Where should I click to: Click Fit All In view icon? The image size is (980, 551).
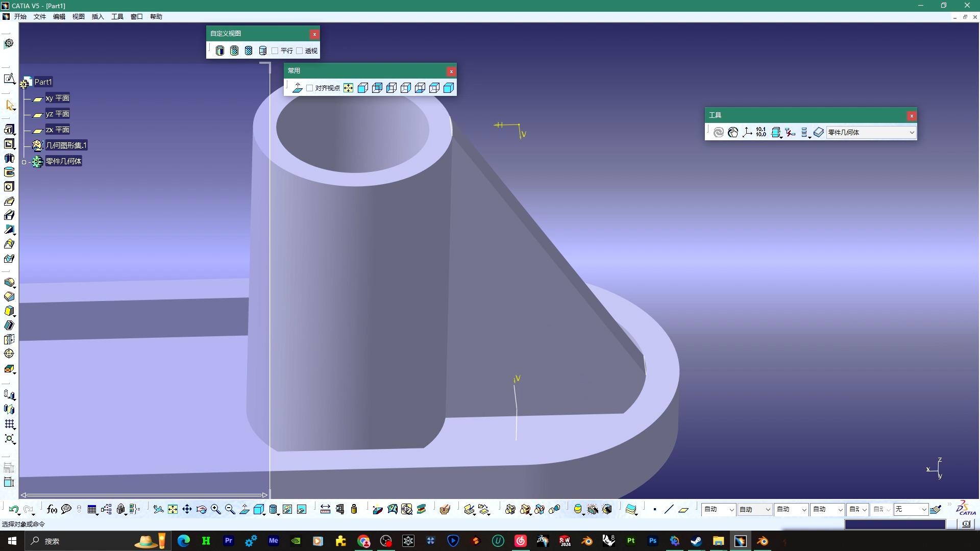173,509
